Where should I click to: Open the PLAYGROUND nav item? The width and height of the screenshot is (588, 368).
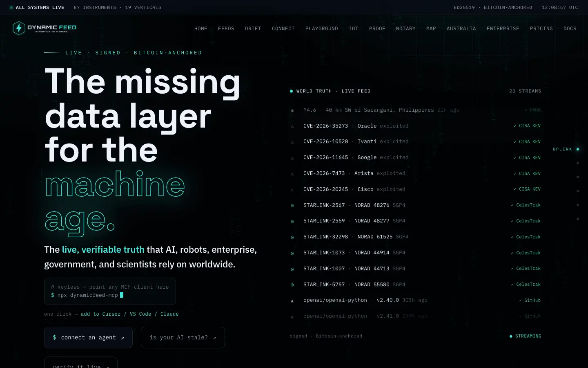322,29
